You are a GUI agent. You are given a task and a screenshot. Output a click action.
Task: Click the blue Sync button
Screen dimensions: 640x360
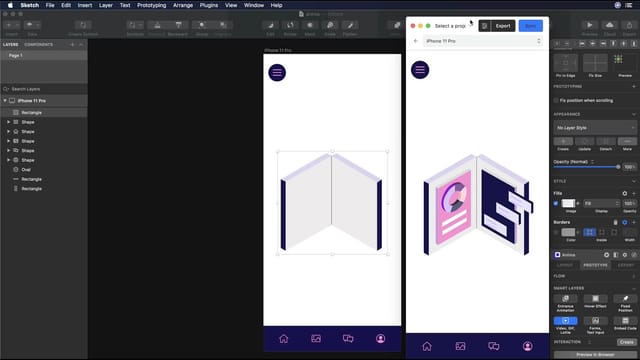pyautogui.click(x=531, y=26)
